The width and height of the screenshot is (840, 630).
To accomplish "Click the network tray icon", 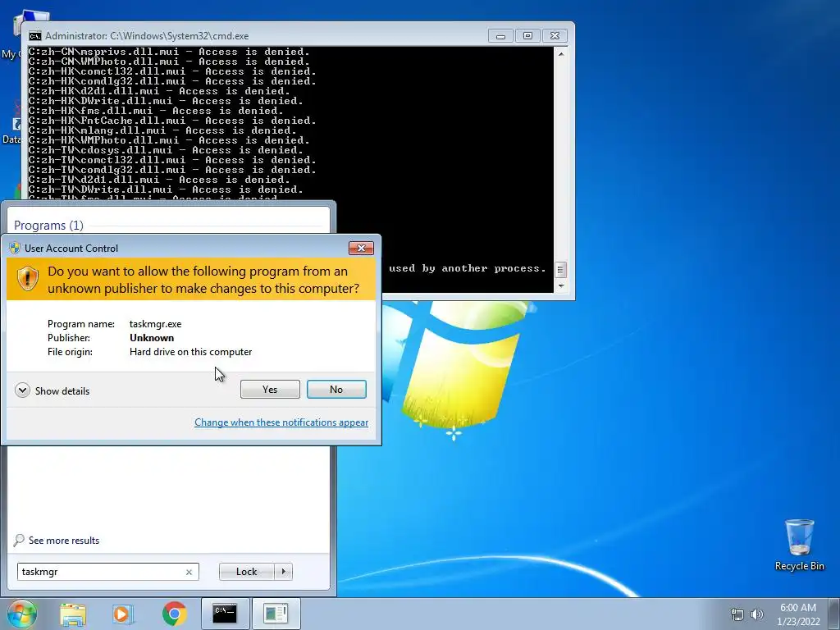I will coord(737,614).
